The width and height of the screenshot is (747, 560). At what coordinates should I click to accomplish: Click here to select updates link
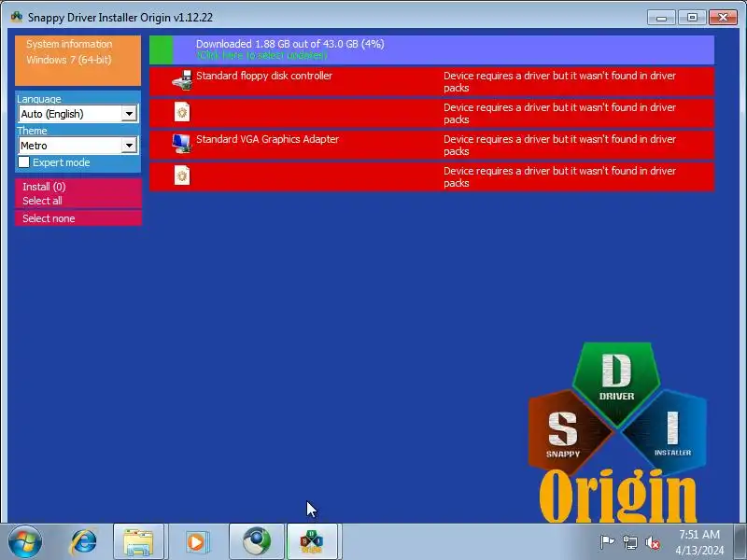point(262,56)
